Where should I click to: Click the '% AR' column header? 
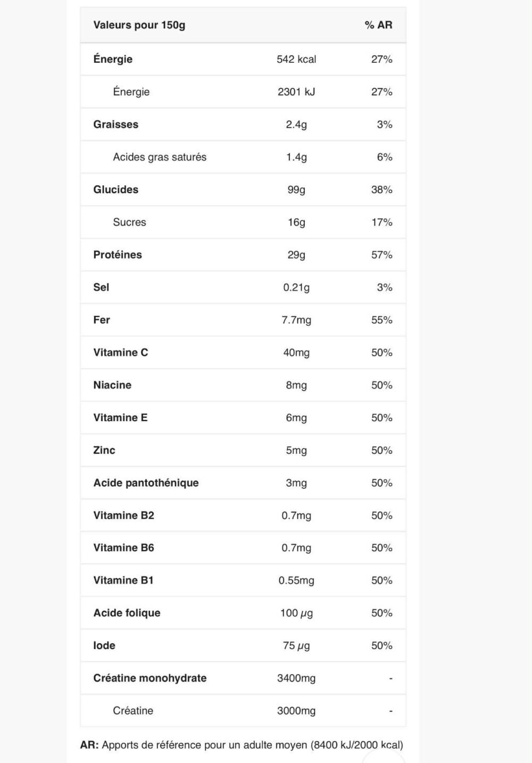[x=378, y=25]
